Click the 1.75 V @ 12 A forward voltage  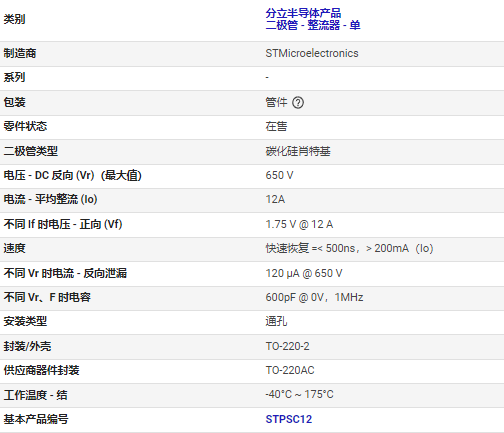point(299,224)
